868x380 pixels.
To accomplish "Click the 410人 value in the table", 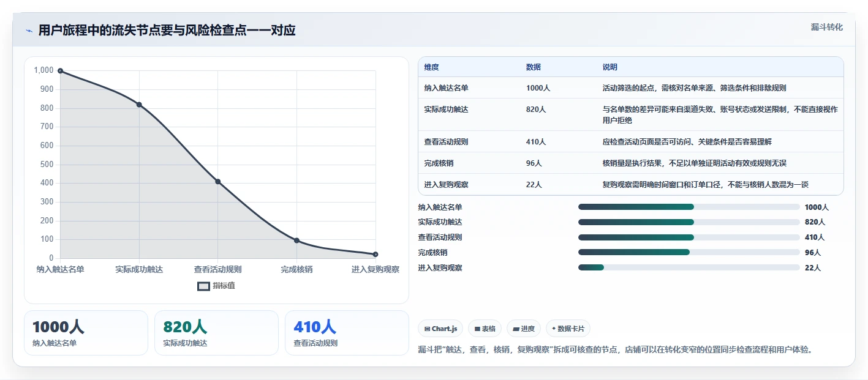I will tap(536, 142).
